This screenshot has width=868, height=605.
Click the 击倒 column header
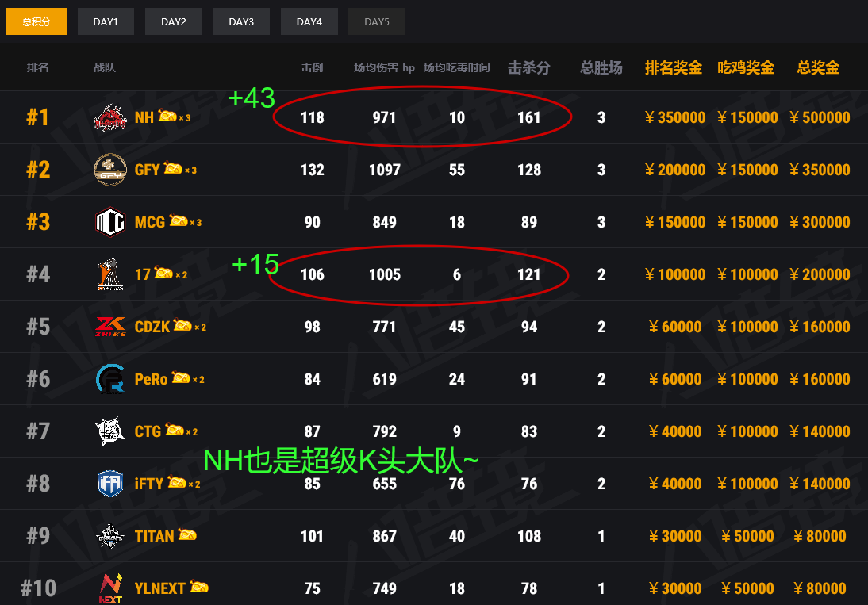pyautogui.click(x=313, y=67)
